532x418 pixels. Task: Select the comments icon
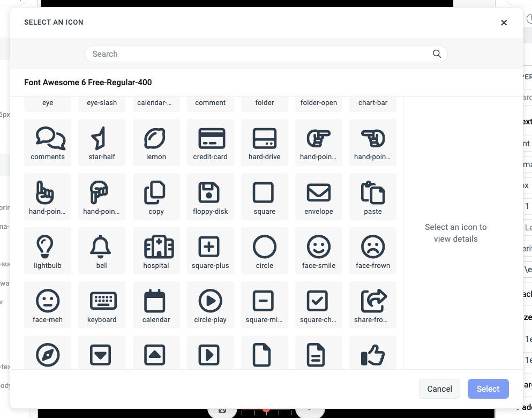tap(48, 143)
